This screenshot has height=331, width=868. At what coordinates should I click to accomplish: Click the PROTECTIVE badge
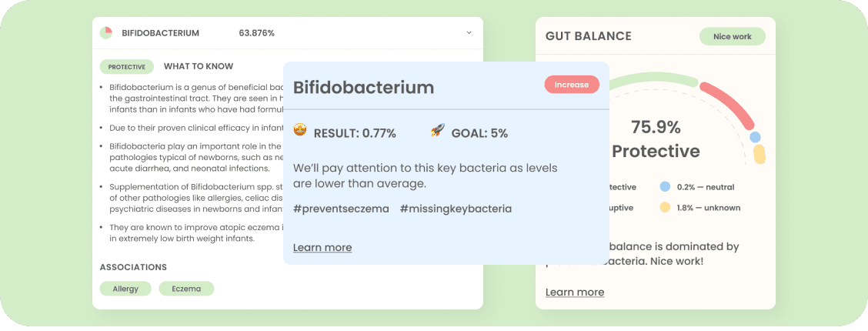127,67
